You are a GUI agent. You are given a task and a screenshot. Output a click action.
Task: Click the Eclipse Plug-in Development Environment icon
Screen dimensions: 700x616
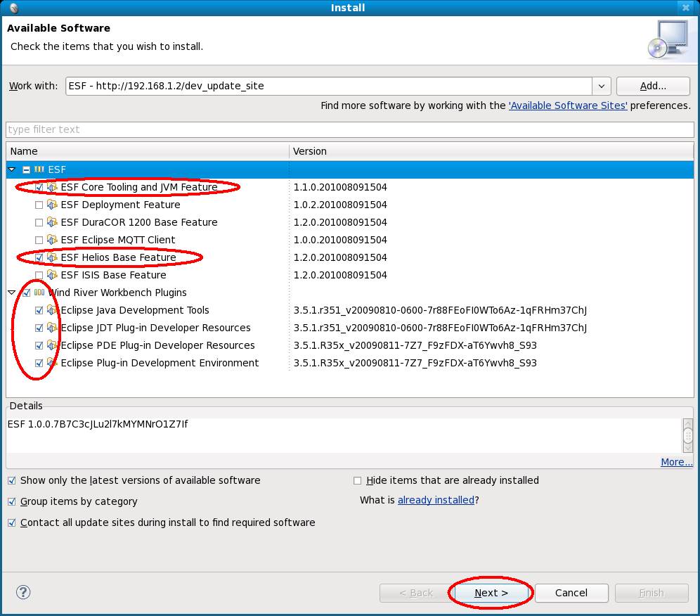52,363
